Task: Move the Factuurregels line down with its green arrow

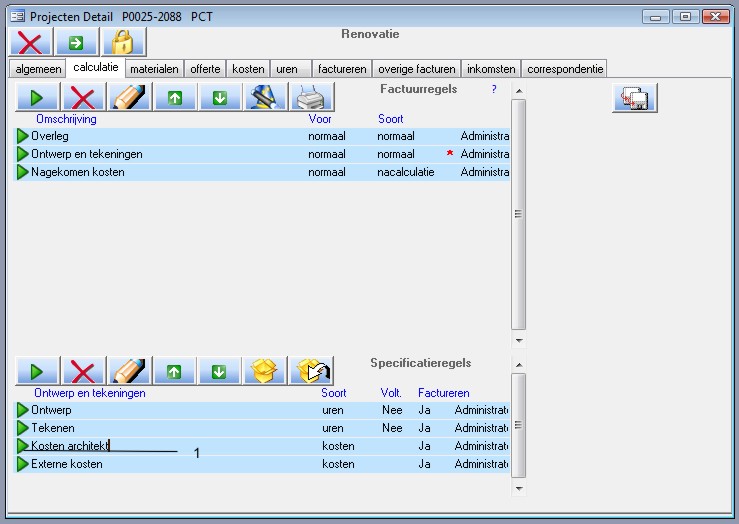Action: pos(220,97)
